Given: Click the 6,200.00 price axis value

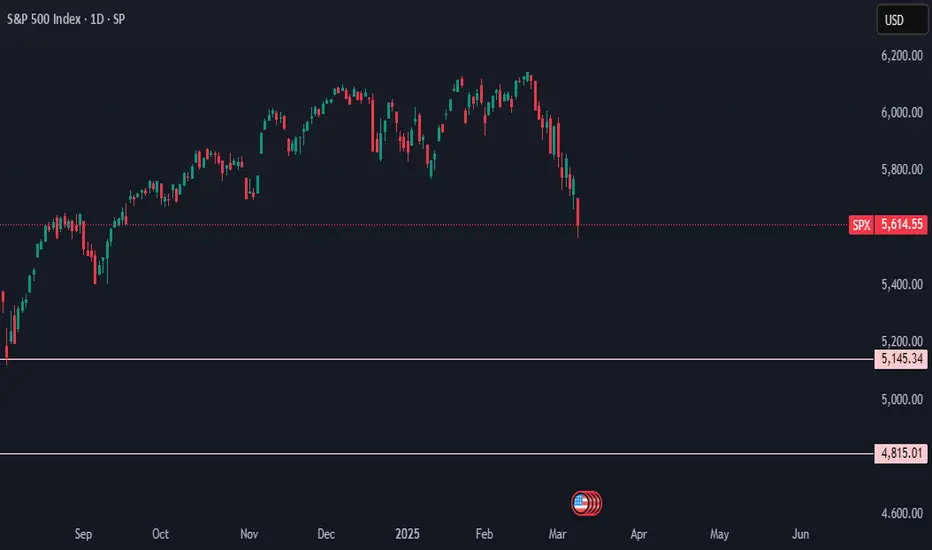Looking at the screenshot, I should (x=902, y=56).
